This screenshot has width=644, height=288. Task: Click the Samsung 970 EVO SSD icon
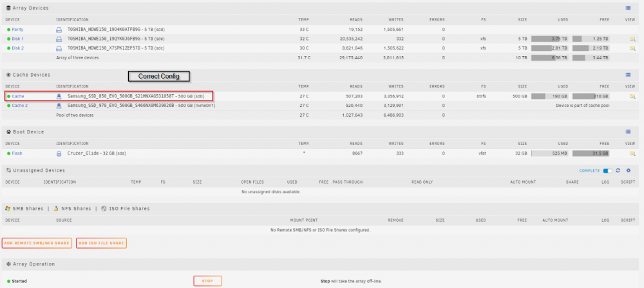[59, 106]
